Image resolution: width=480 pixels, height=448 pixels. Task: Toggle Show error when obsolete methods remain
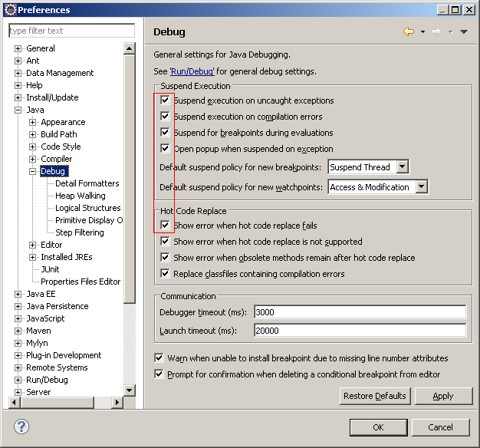pos(165,257)
